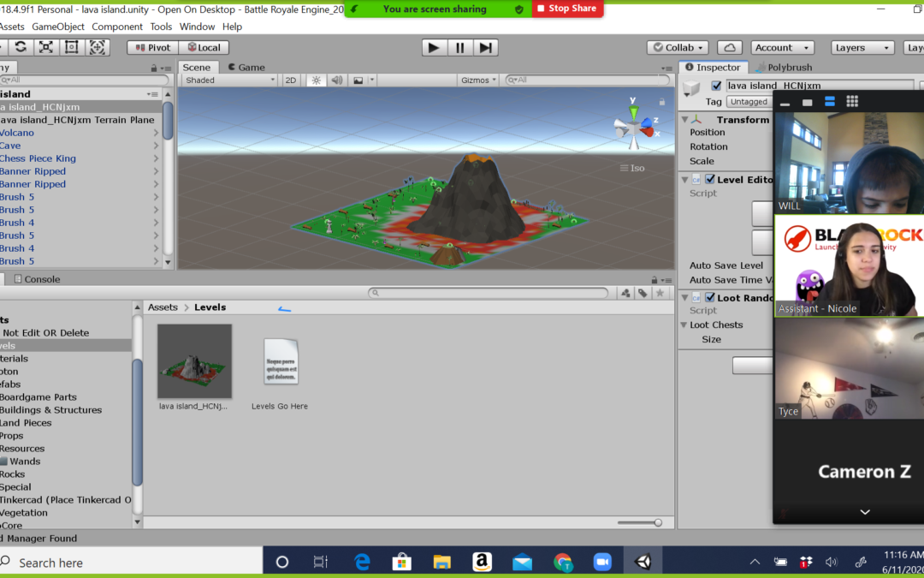The width and height of the screenshot is (924, 578).
Task: Switch to the Polybrush tab
Action: pos(784,68)
